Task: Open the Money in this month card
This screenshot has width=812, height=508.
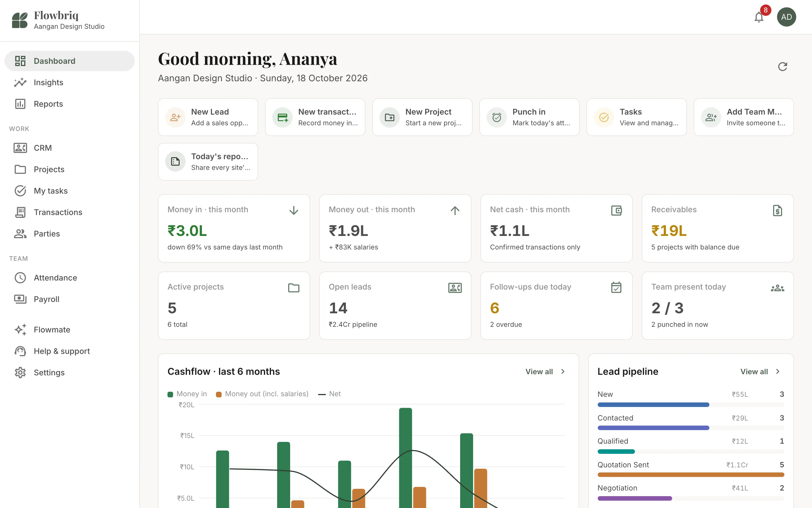Action: click(234, 229)
